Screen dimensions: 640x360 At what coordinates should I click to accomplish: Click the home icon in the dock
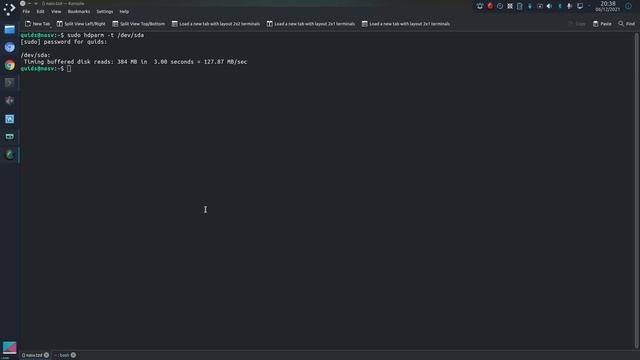click(9, 119)
